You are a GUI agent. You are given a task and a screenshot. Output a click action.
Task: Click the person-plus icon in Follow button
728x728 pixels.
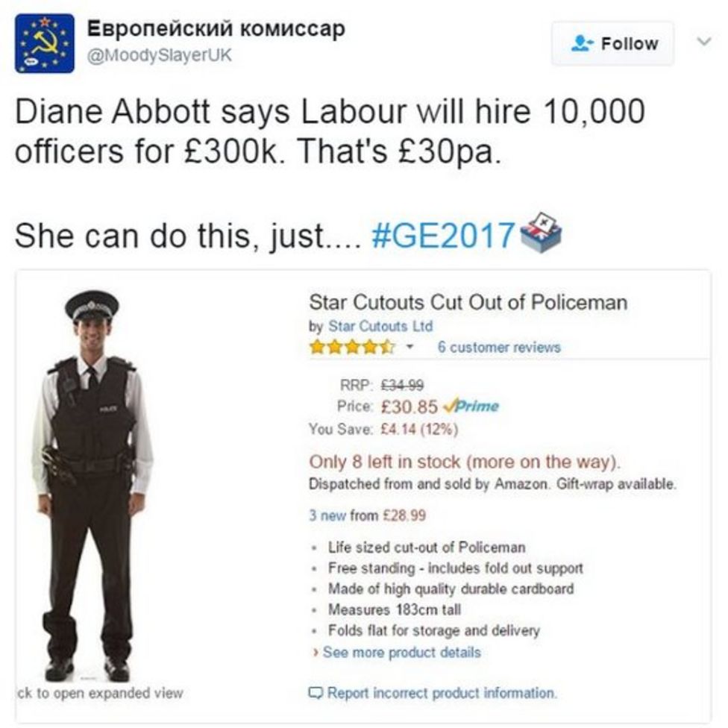(x=582, y=43)
